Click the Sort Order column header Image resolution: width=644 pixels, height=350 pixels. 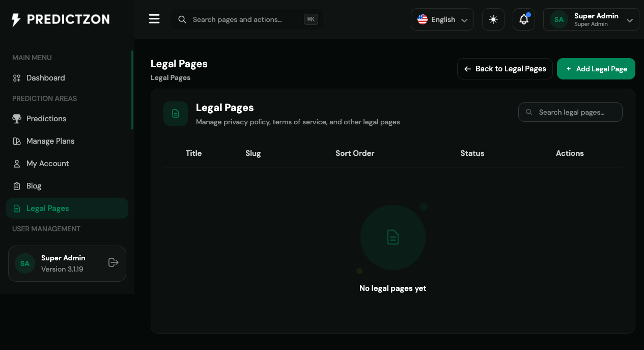pos(355,153)
